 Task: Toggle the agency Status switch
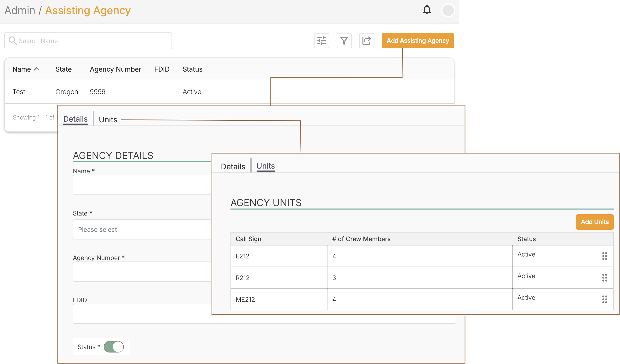pyautogui.click(x=114, y=347)
